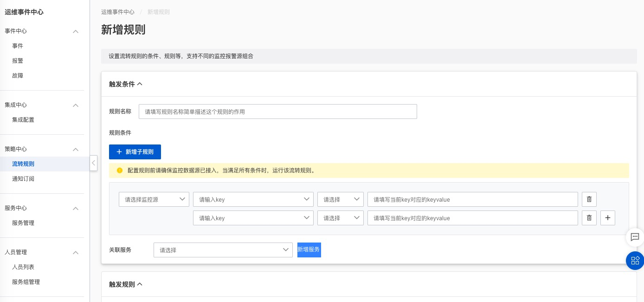Click the 新增规则 breadcrumb item

[x=159, y=12]
